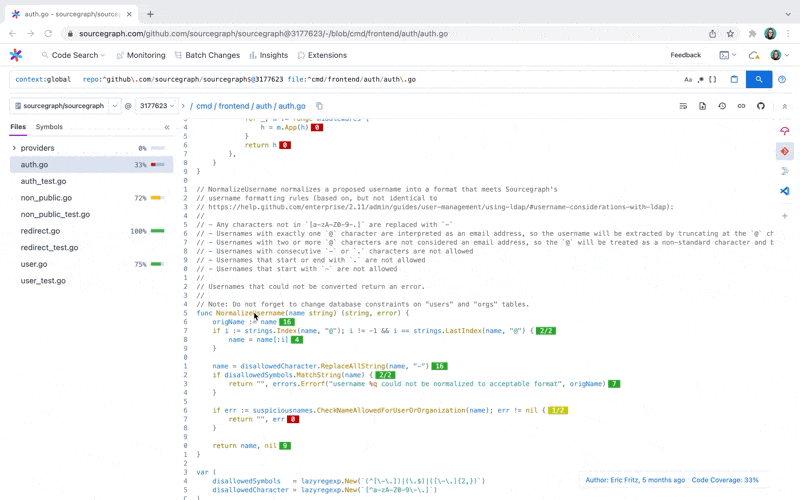View file on GitHub icon
The height and width of the screenshot is (500, 800).
coord(761,106)
